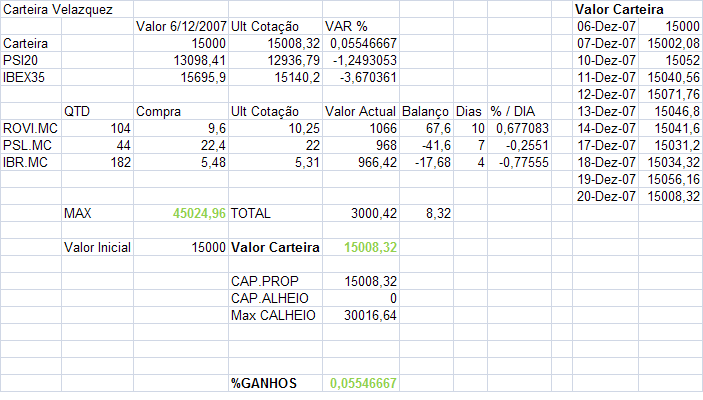This screenshot has height=400, width=703.
Task: Click the MAX label cell
Action: click(78, 213)
